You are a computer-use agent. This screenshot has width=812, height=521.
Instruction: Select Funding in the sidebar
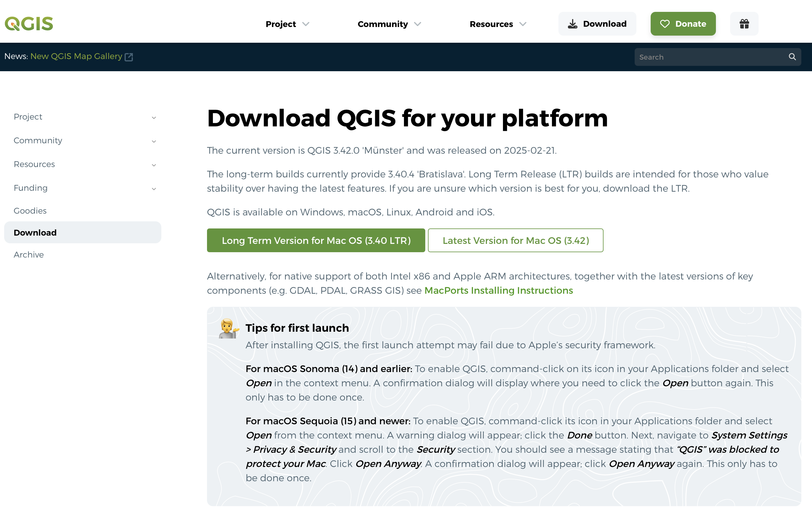coord(31,188)
